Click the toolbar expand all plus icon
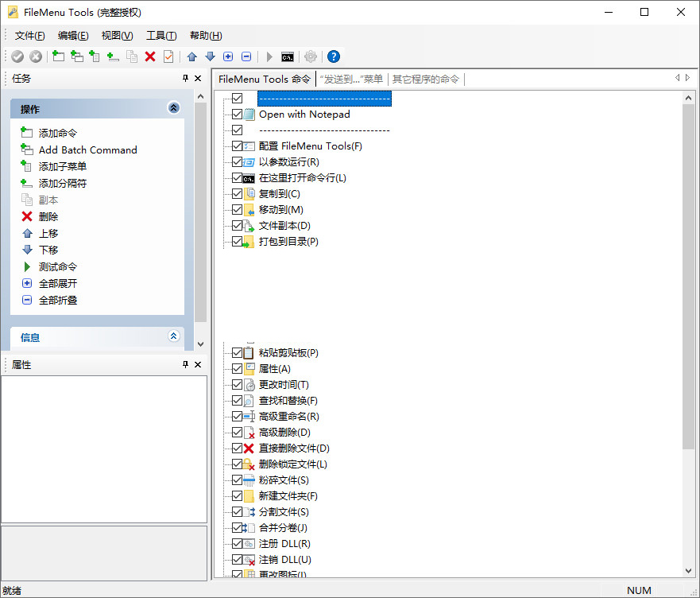The image size is (700, 598). point(228,56)
